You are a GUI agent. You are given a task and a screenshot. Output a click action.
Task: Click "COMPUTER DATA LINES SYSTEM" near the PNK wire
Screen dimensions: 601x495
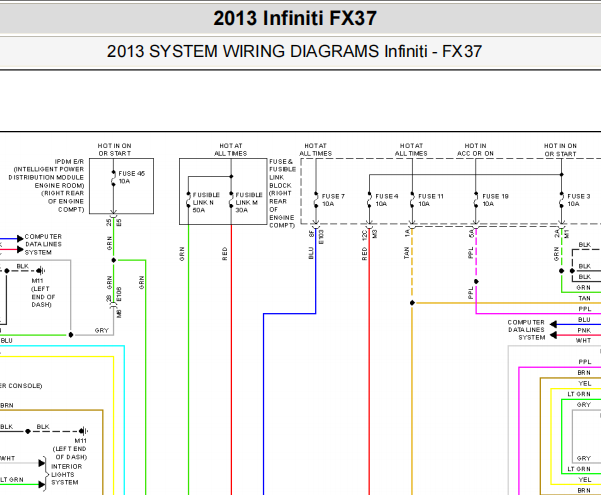526,330
